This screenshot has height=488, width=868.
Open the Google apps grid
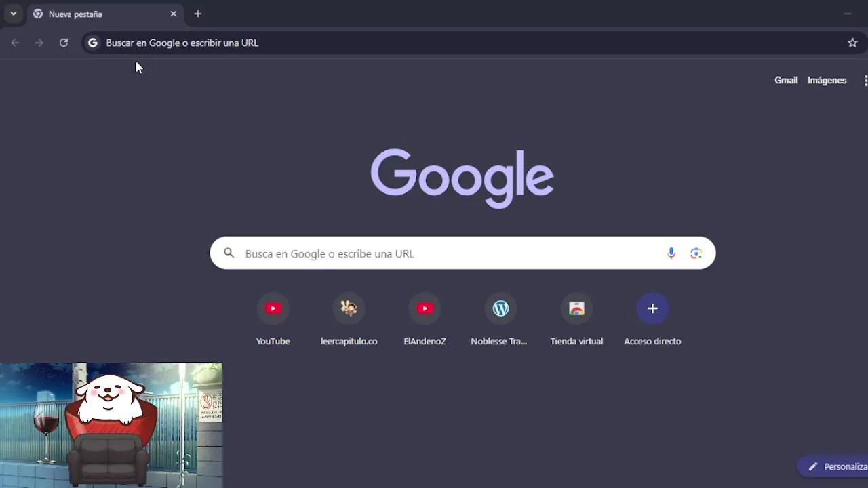[x=865, y=81]
